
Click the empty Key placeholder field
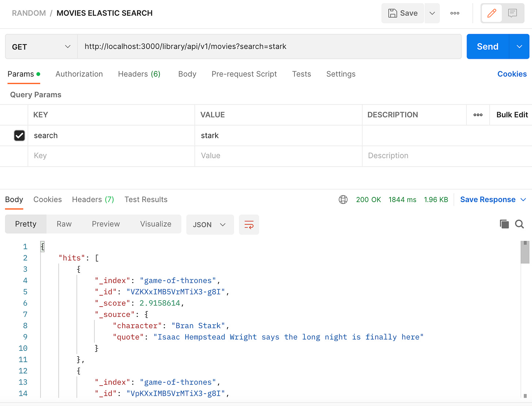click(111, 156)
